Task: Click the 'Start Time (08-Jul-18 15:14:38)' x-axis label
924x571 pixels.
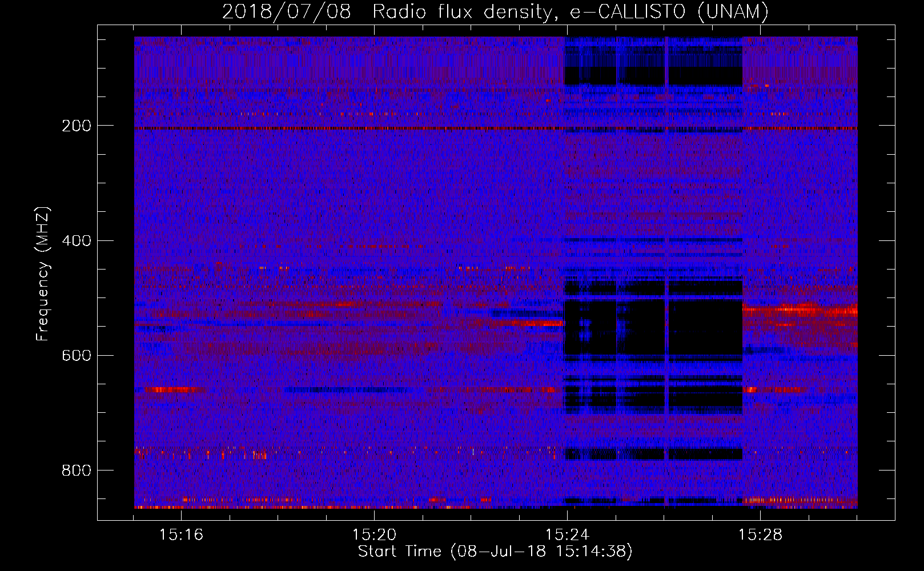Action: point(495,552)
